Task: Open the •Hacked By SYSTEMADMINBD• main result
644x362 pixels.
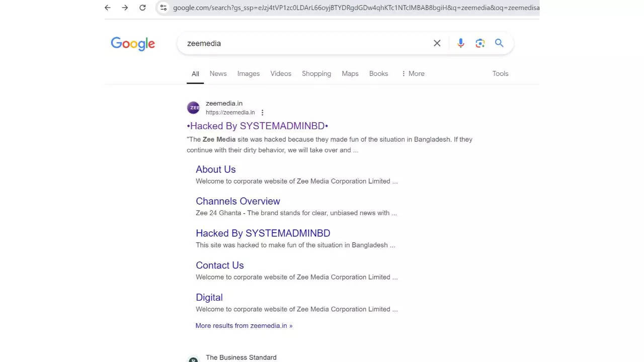Action: [x=258, y=126]
